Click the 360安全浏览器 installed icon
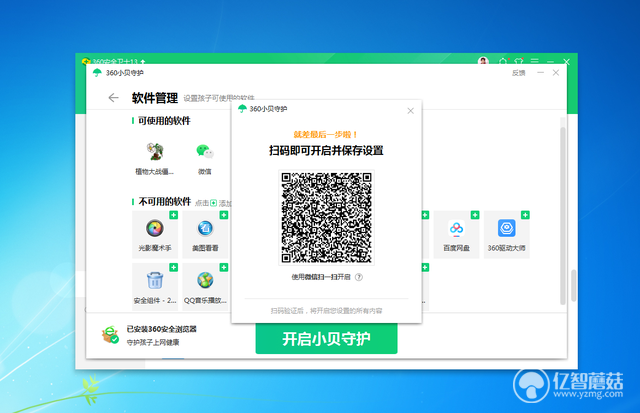640x413 pixels. pyautogui.click(x=110, y=335)
